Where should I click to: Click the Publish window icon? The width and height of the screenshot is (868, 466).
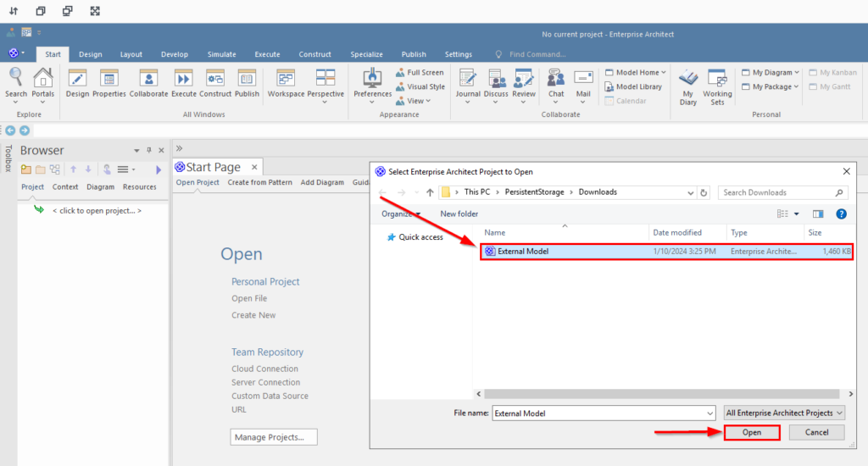[247, 83]
